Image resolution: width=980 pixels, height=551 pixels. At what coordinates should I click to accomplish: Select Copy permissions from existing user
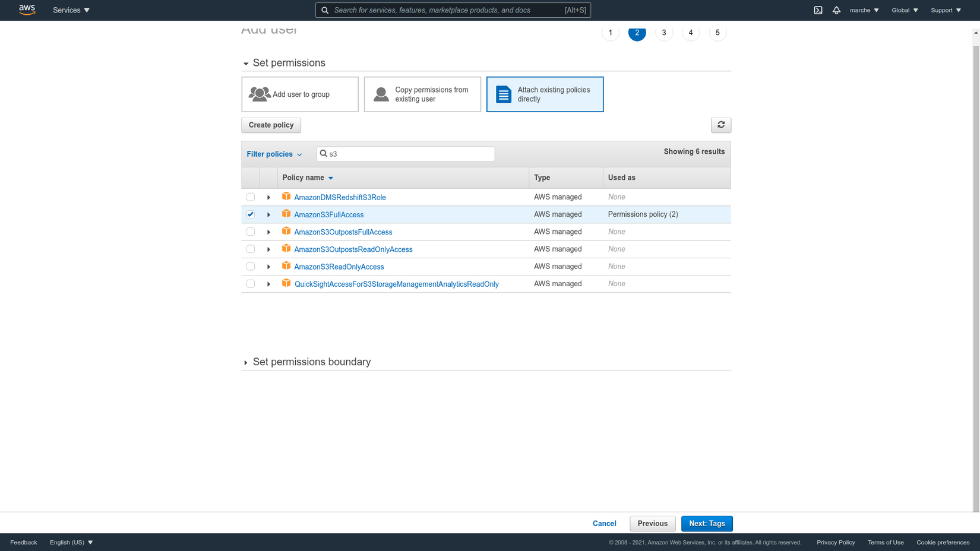pos(422,94)
